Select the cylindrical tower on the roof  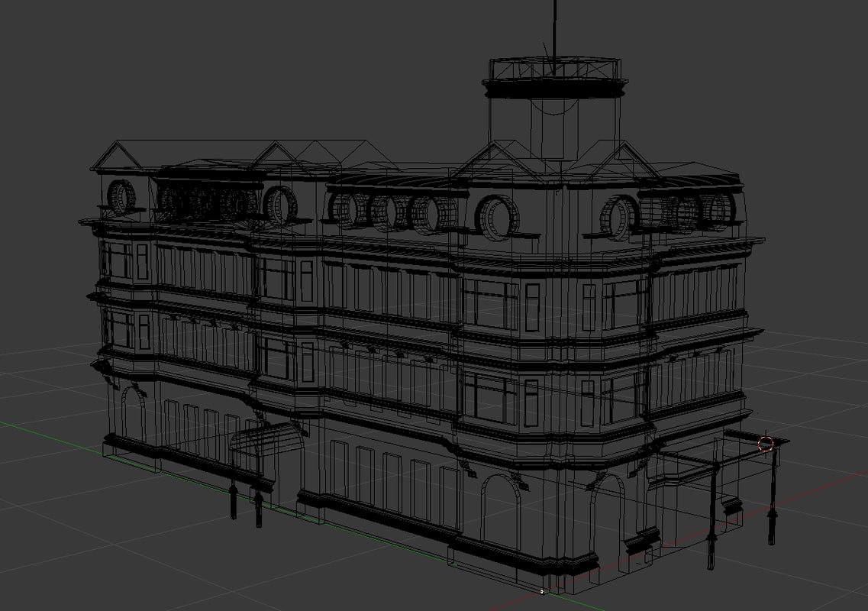[x=554, y=122]
